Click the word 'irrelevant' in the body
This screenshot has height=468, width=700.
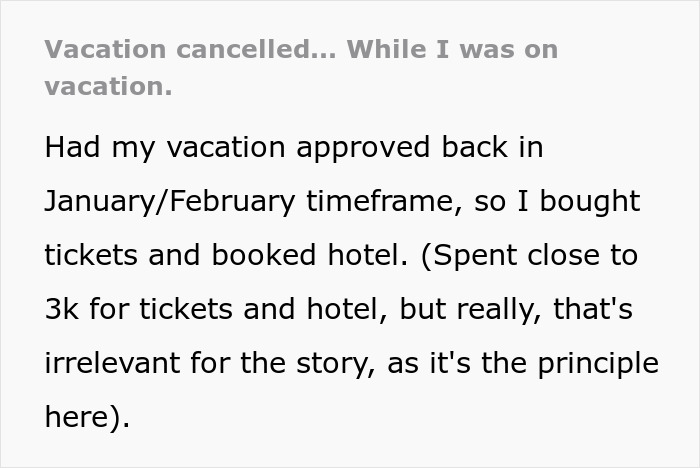coord(112,363)
